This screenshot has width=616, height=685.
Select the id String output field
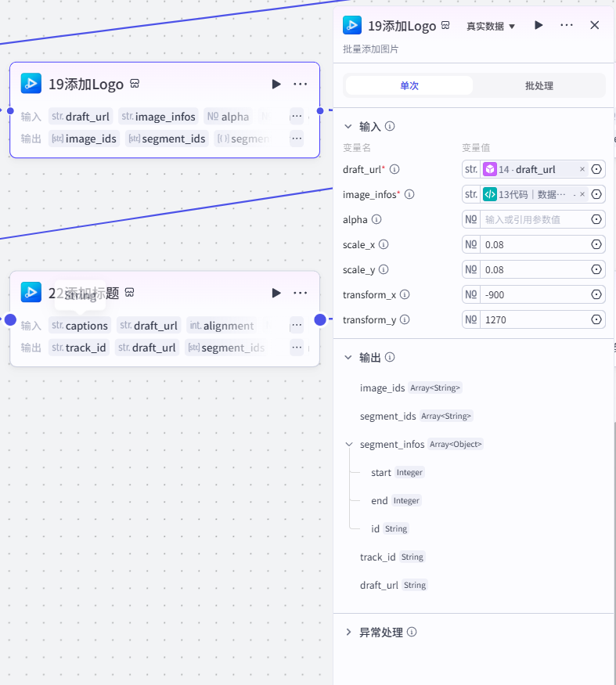389,528
